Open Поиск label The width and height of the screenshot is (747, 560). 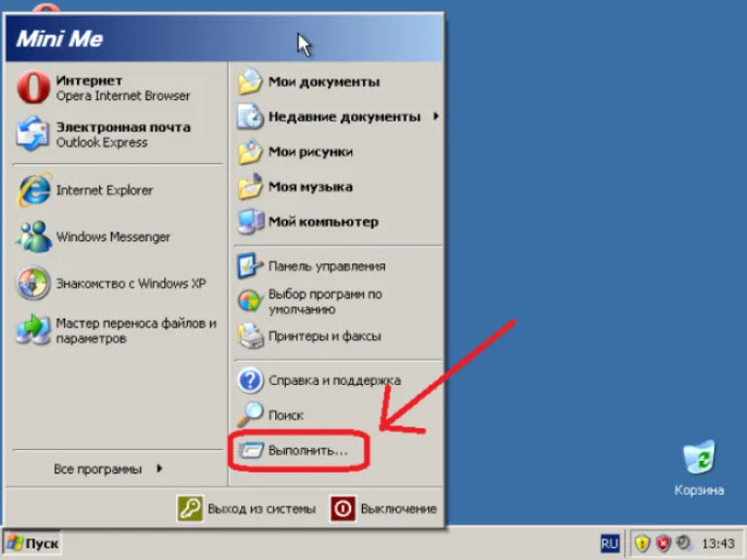click(286, 415)
